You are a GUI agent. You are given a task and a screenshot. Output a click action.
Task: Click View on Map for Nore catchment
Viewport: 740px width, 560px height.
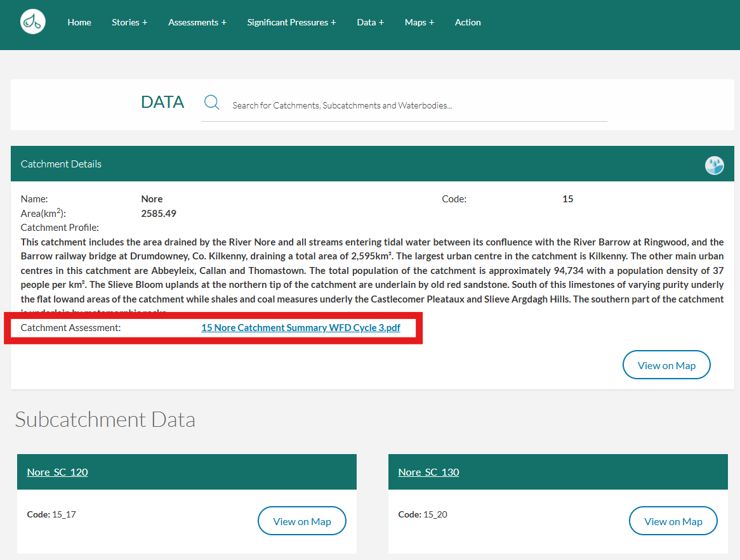[666, 365]
